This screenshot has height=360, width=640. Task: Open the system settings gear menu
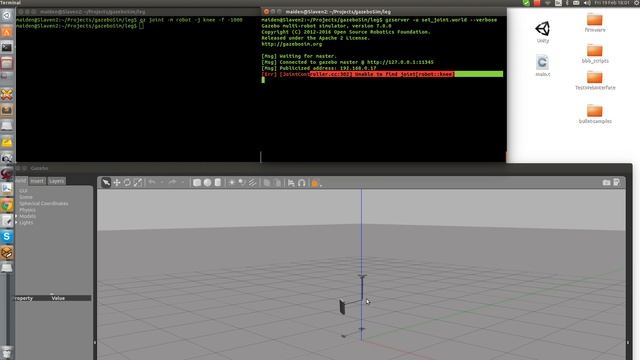(637, 3)
